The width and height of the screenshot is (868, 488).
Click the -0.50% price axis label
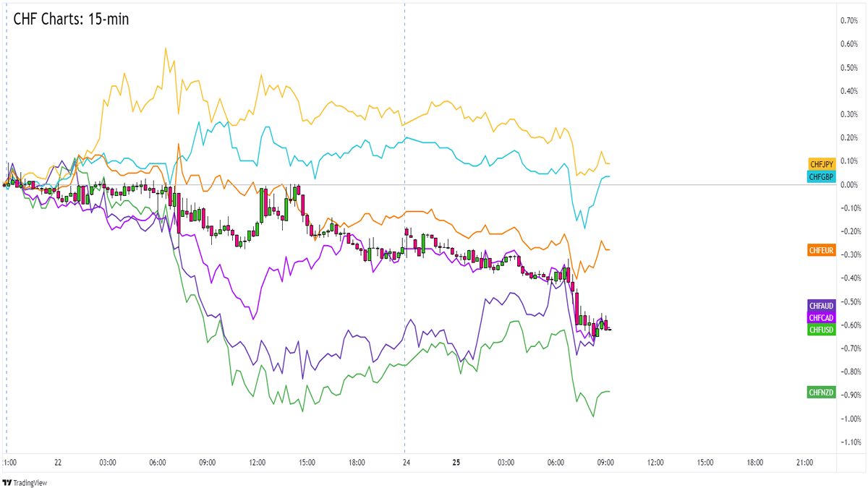pos(848,301)
